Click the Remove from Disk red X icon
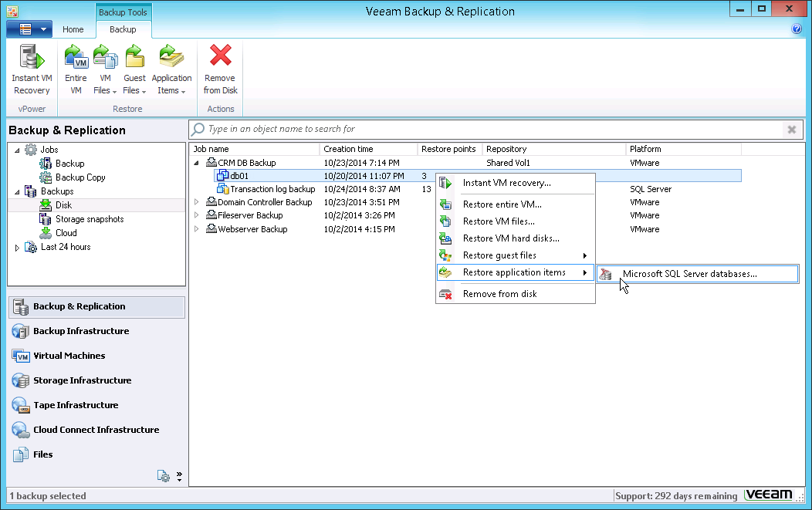This screenshot has height=510, width=812. 220,56
